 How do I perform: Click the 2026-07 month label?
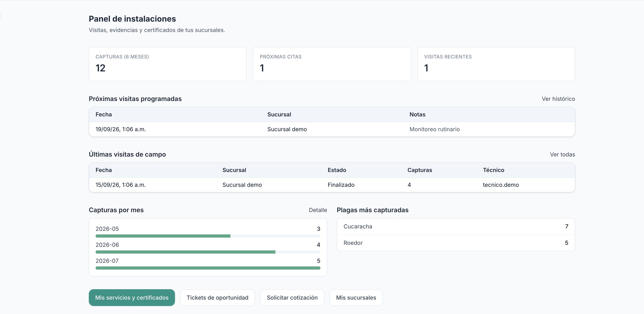tap(107, 261)
